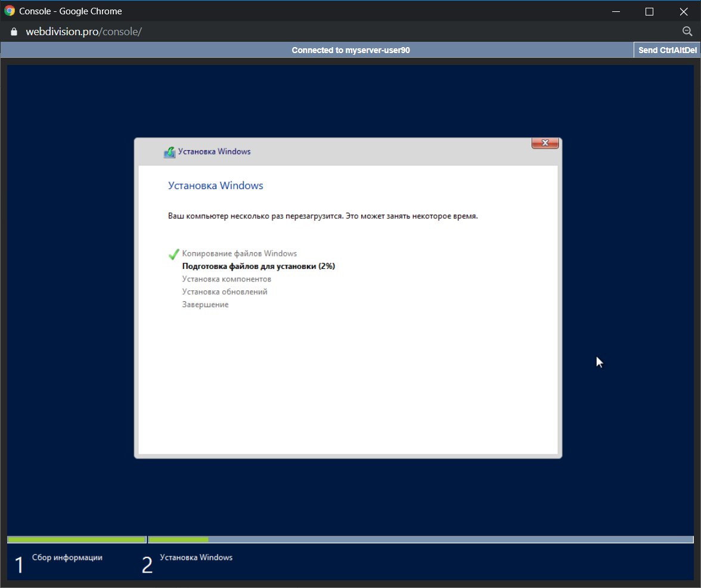Click the Windows Setup icon in dialog title
The width and height of the screenshot is (701, 588).
pos(169,152)
